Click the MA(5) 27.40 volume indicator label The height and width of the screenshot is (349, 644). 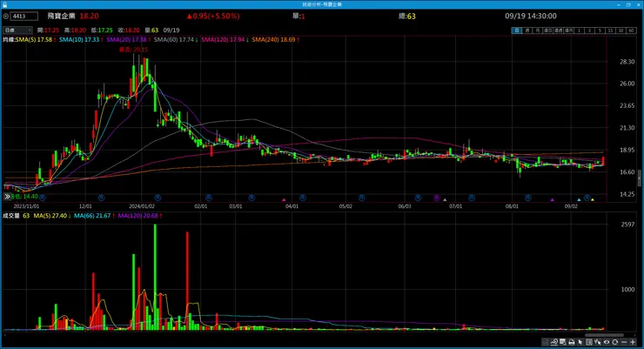click(52, 216)
